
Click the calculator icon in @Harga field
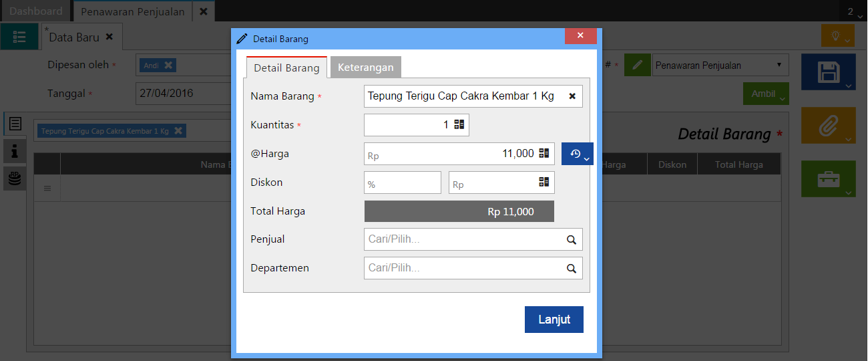[x=544, y=154]
